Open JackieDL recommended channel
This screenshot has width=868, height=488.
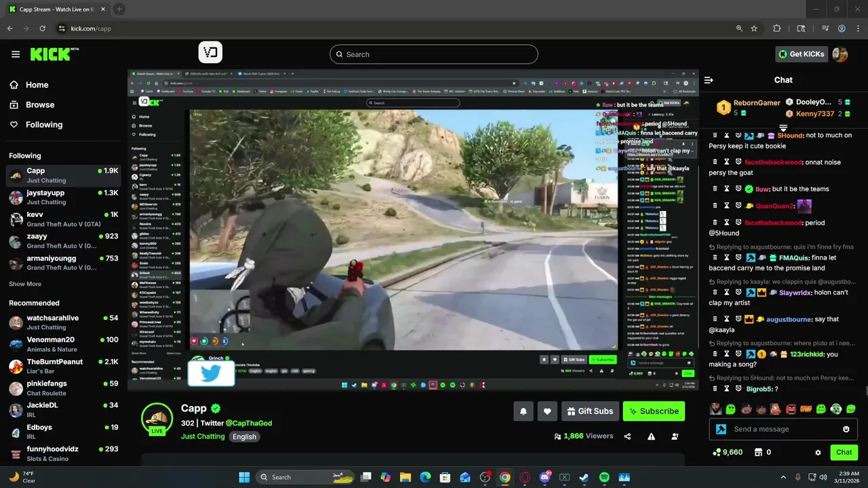[64, 409]
